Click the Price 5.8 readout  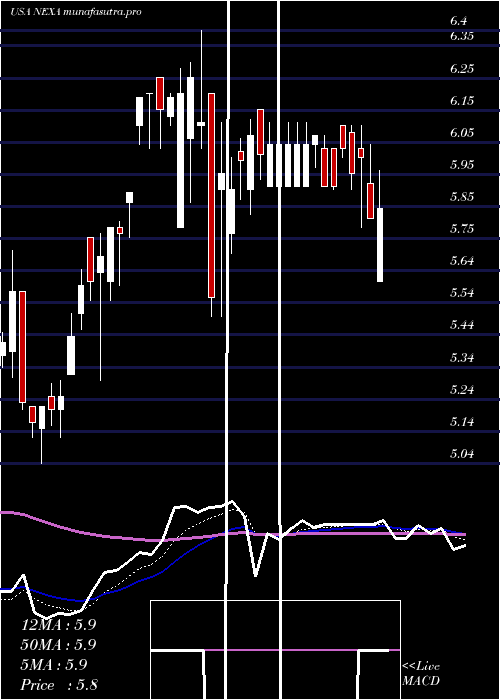coord(59,685)
